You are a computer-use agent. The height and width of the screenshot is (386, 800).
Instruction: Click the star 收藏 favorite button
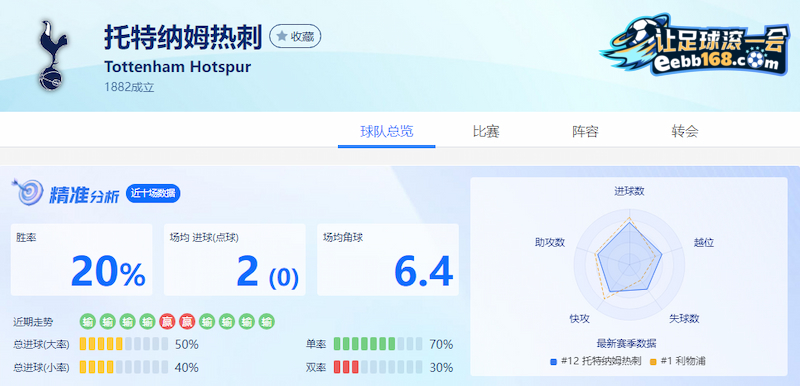(295, 36)
